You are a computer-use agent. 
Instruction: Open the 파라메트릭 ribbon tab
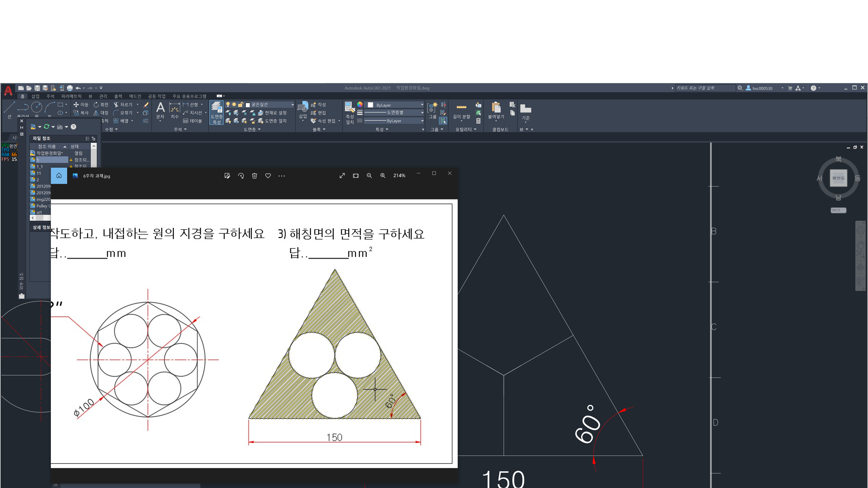71,96
